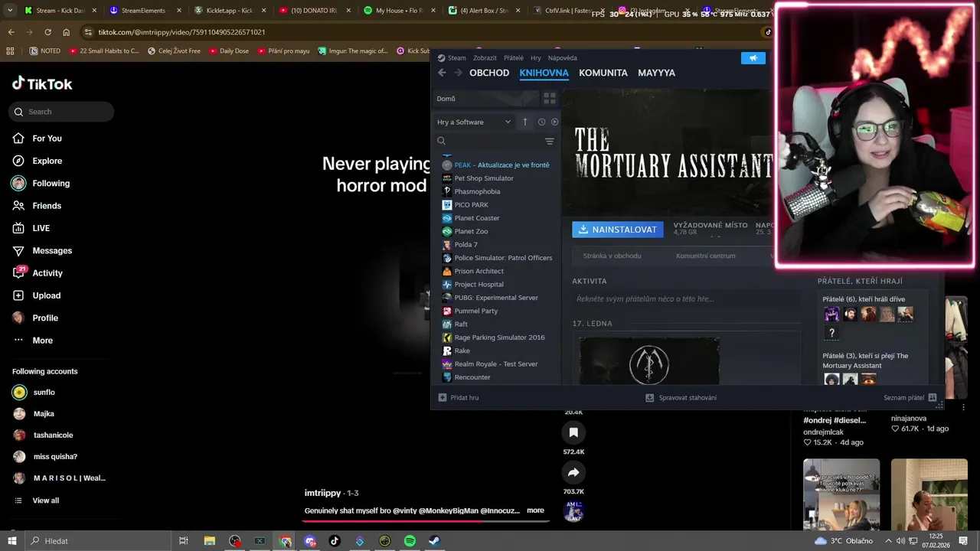Open Zobrazit menu in Steam
980x551 pixels.
(x=485, y=58)
